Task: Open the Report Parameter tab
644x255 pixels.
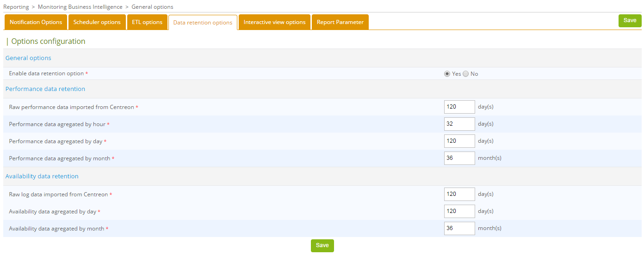Action: 340,22
